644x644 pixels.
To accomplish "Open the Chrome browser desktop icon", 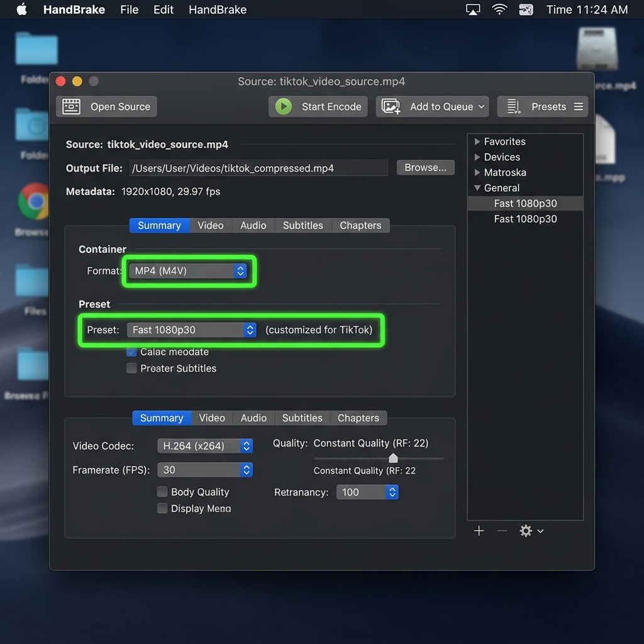I will coord(35,201).
